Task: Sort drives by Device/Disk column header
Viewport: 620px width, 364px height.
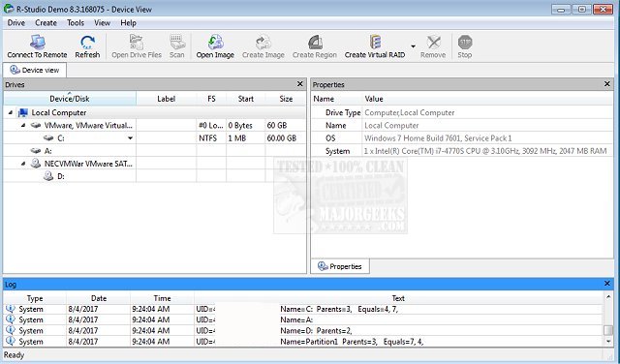Action: click(x=70, y=99)
